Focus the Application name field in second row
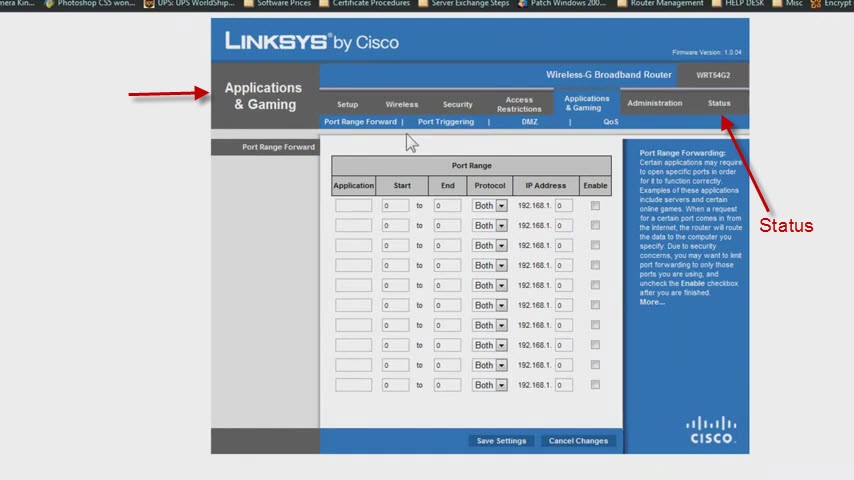Viewport: 854px width, 480px height. pyautogui.click(x=353, y=226)
